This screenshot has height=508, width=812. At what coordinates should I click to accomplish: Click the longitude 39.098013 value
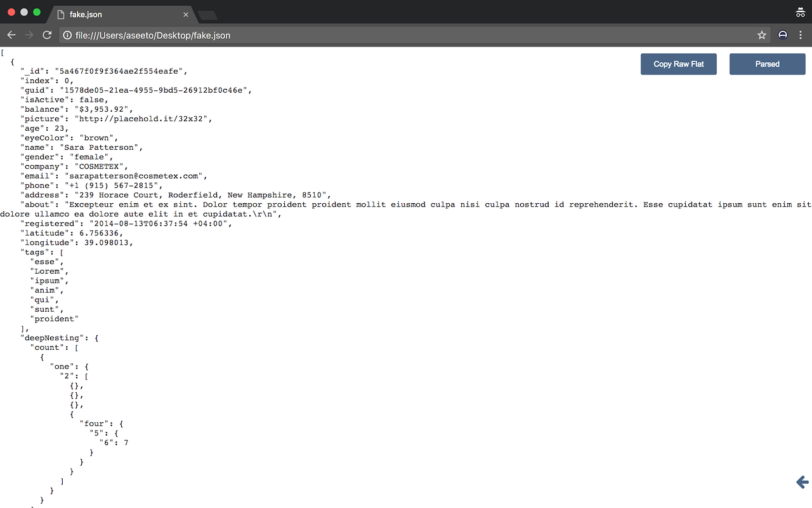coord(106,243)
